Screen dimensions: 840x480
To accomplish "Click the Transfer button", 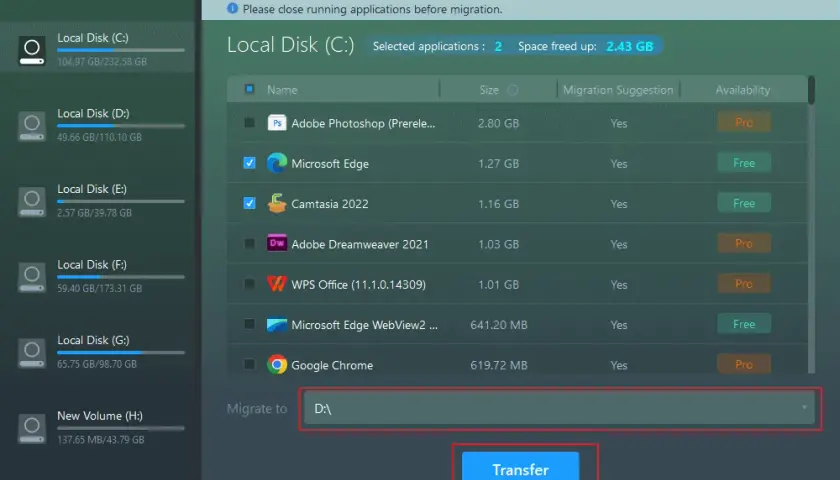I will [520, 467].
